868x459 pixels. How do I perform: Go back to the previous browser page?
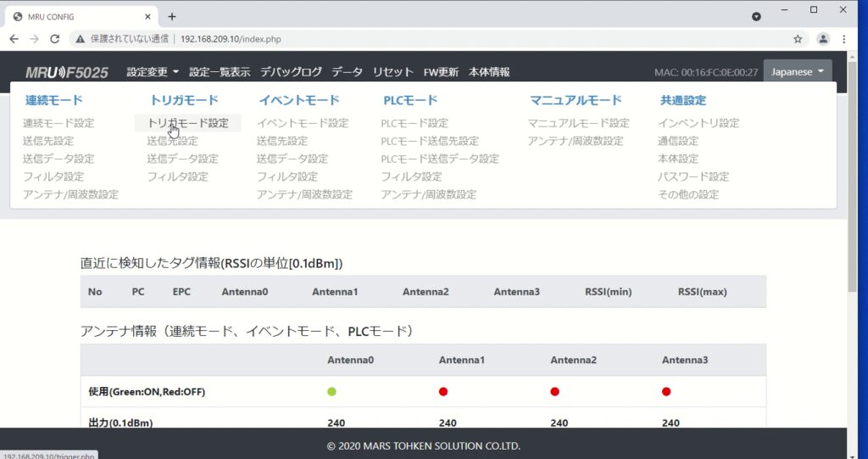pyautogui.click(x=14, y=39)
